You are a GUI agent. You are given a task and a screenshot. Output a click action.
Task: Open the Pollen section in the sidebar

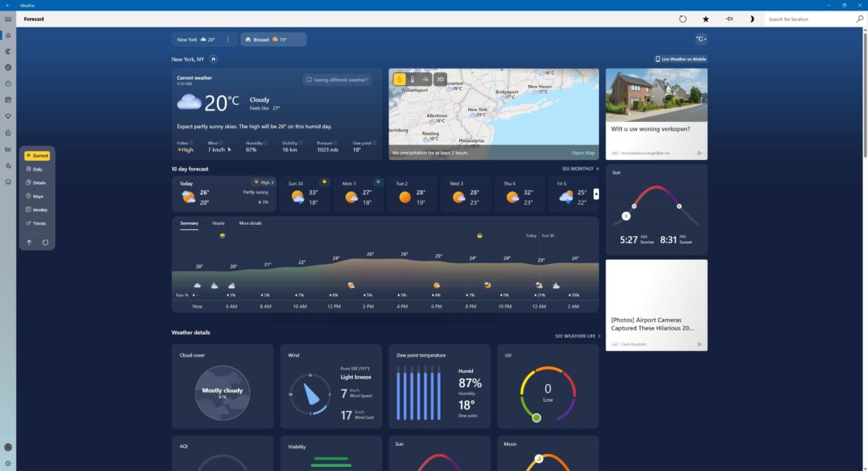tap(7, 116)
